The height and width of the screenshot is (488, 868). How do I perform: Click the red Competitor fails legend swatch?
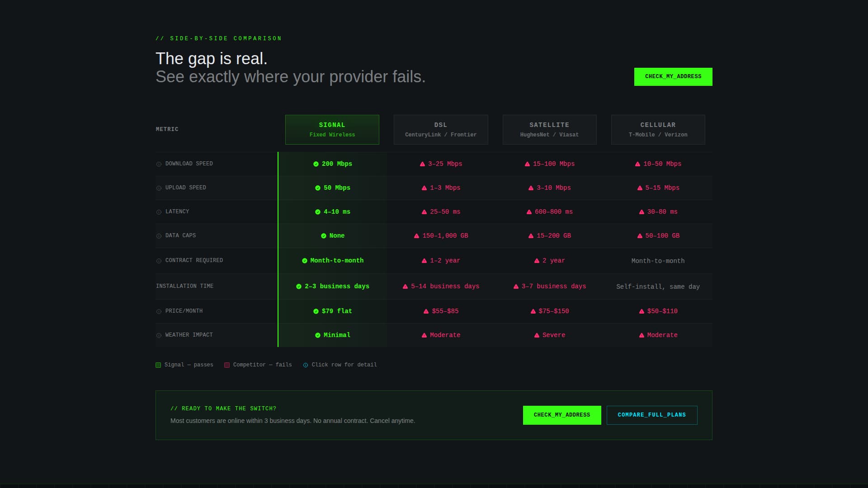(227, 365)
